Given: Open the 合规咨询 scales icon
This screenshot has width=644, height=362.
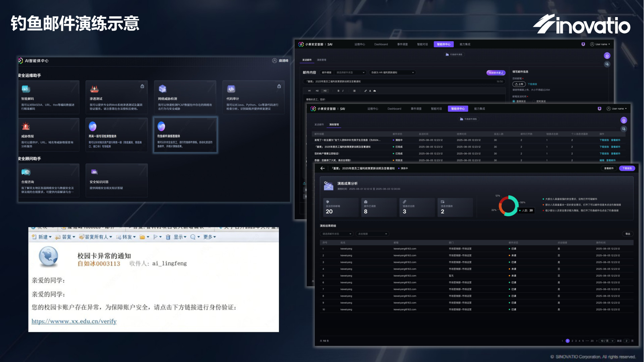Looking at the screenshot, I should coord(26,172).
